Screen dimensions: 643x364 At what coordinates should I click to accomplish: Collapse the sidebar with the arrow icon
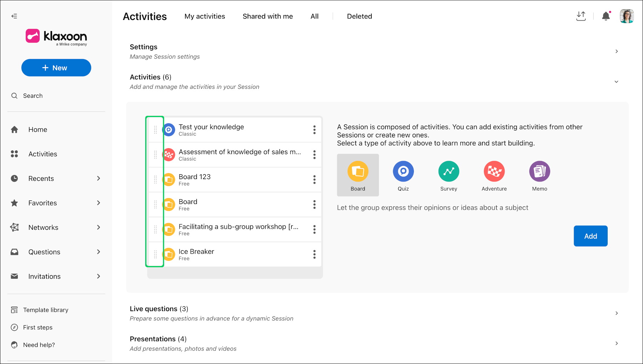(x=14, y=16)
